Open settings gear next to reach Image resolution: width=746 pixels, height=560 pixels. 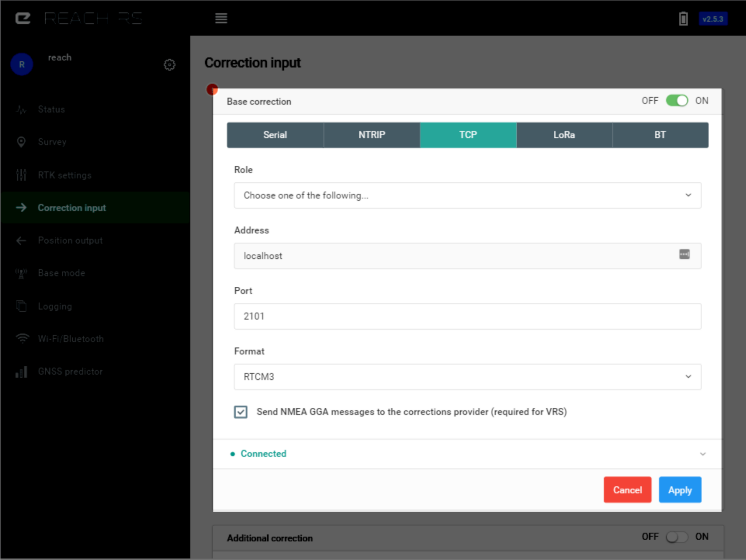170,64
